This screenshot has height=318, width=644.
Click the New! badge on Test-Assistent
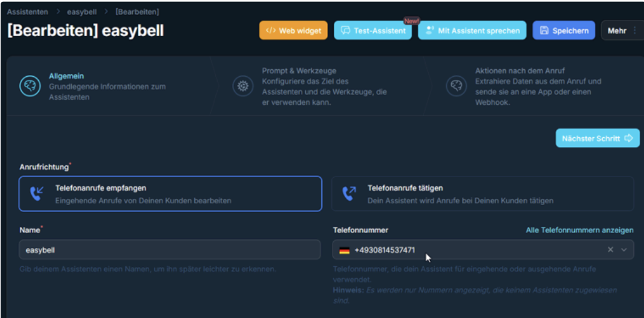click(411, 21)
